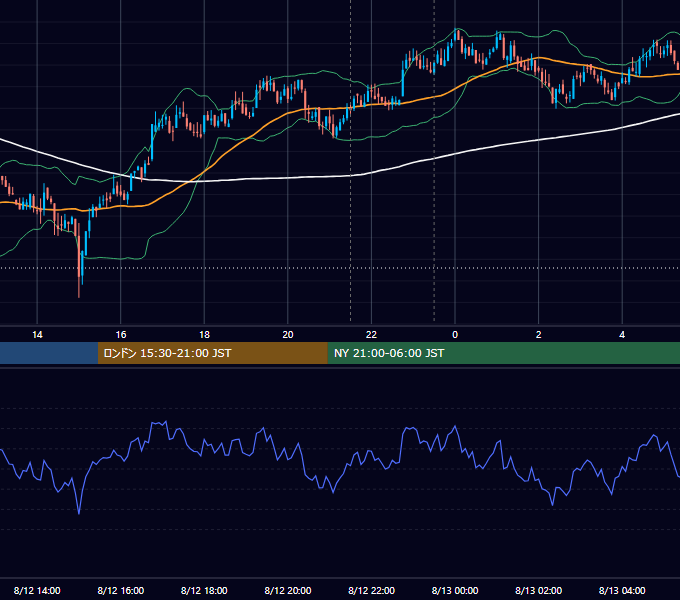The image size is (680, 600).
Task: Click the 8/12 20:00 time label
Action: [288, 590]
